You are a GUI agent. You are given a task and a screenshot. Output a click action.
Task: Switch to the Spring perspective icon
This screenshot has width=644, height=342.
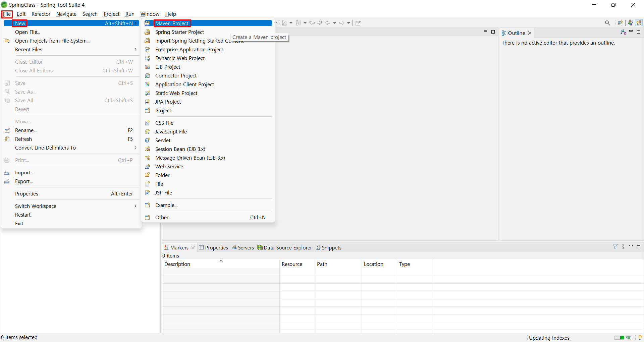point(639,23)
